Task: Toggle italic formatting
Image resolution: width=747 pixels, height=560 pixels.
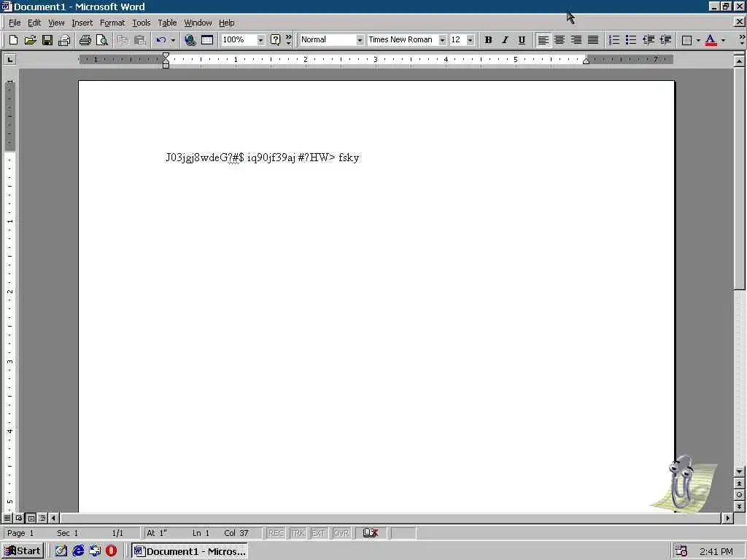Action: point(505,40)
